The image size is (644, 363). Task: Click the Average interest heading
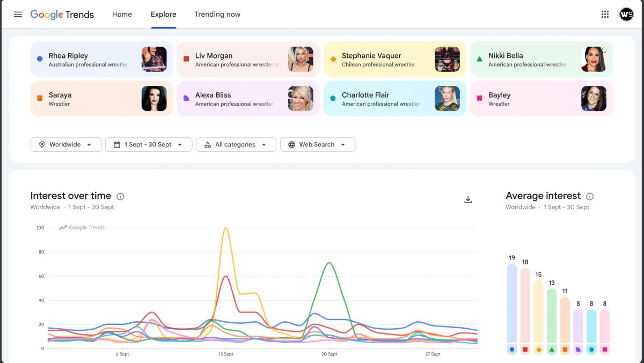[543, 196]
